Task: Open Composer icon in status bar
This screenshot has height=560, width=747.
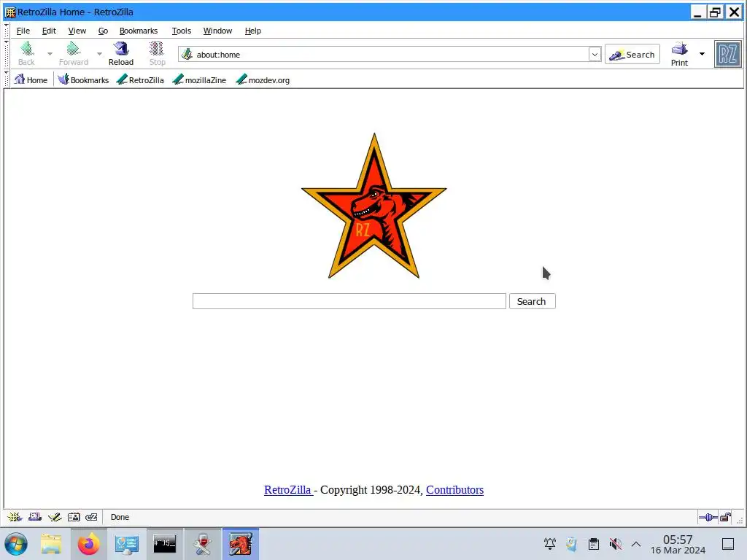Action: [x=54, y=517]
